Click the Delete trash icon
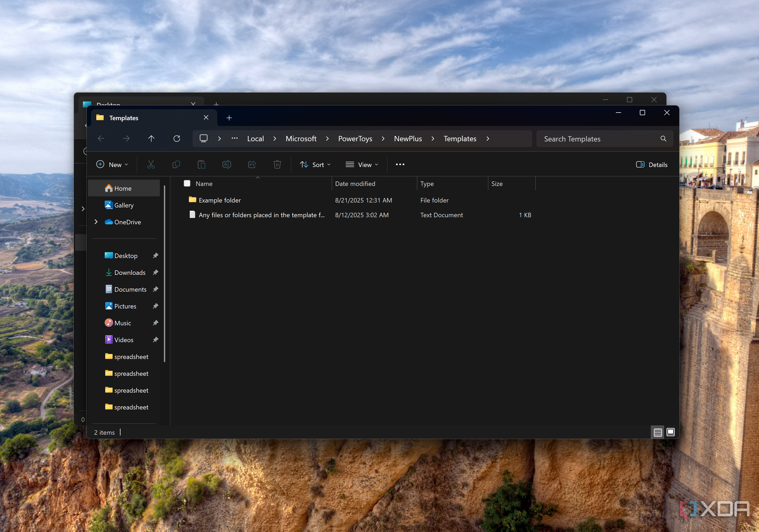Screen dimensions: 759x532 277,165
